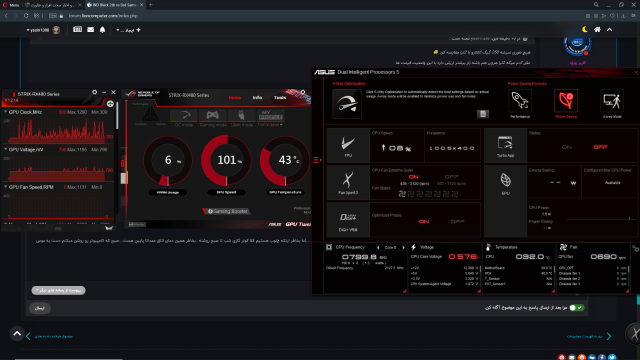The image size is (640, 360).
Task: Click the small document icon under optimization description
Action: point(482,114)
